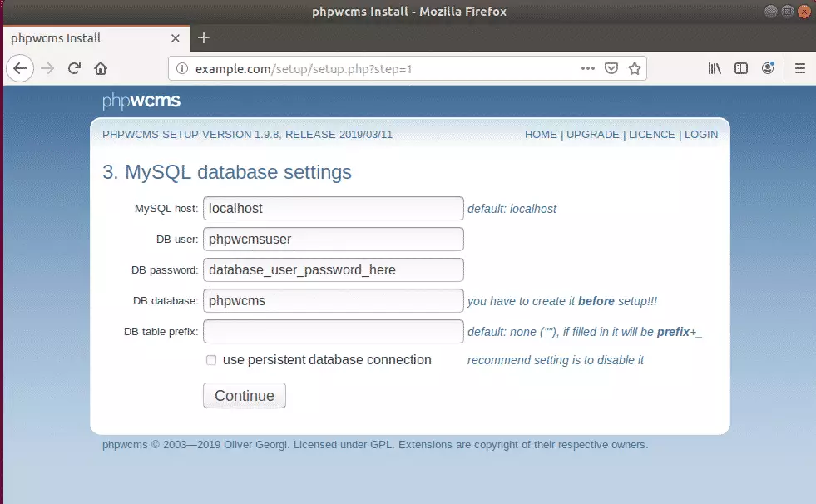Click the Continue button
This screenshot has width=816, height=504.
click(x=245, y=396)
